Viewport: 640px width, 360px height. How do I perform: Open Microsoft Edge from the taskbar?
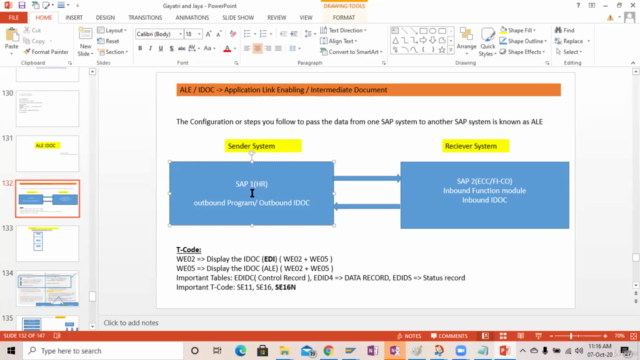(240, 351)
